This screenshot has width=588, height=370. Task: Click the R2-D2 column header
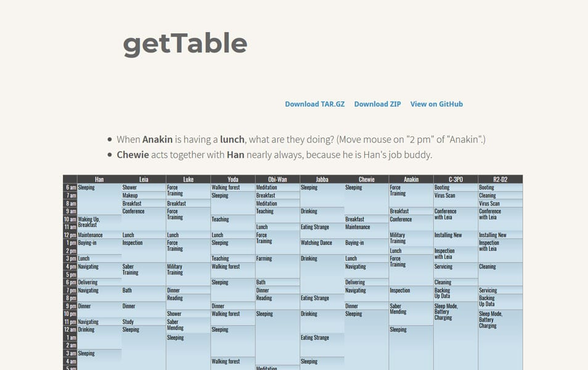[500, 179]
